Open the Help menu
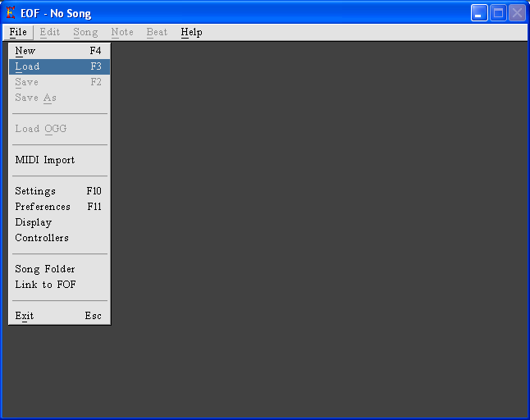530x420 pixels. tap(191, 32)
